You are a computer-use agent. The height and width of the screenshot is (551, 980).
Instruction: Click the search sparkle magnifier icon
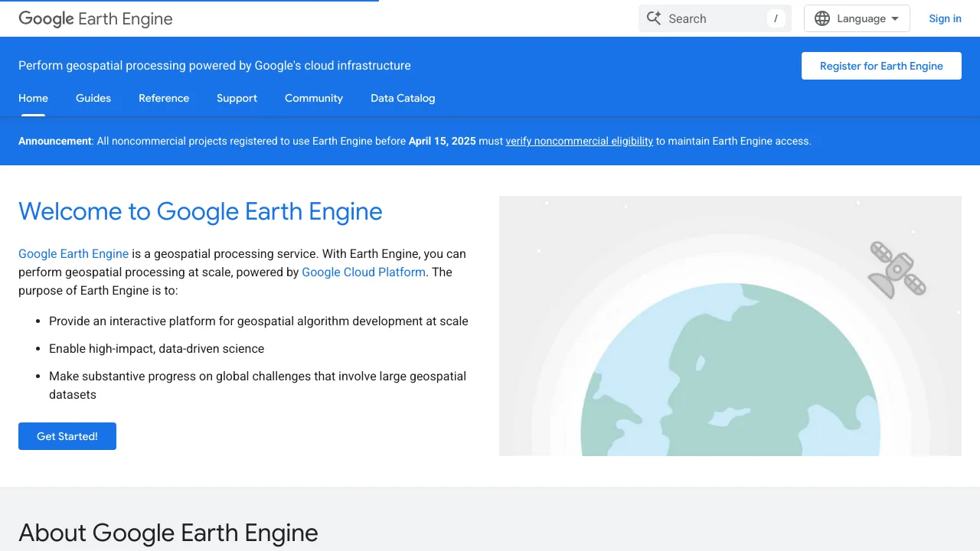tap(654, 18)
